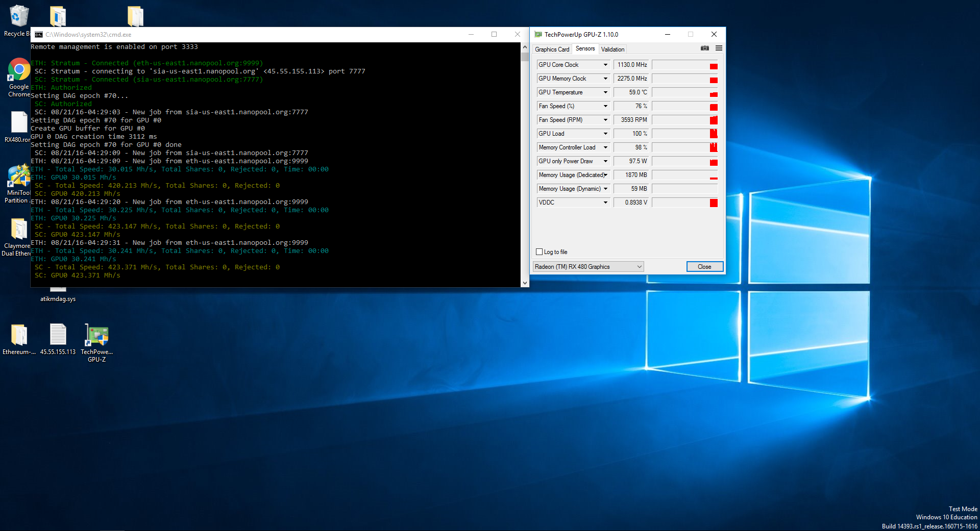This screenshot has height=531, width=980.
Task: Minimize the GPU-Z window
Action: (x=667, y=35)
